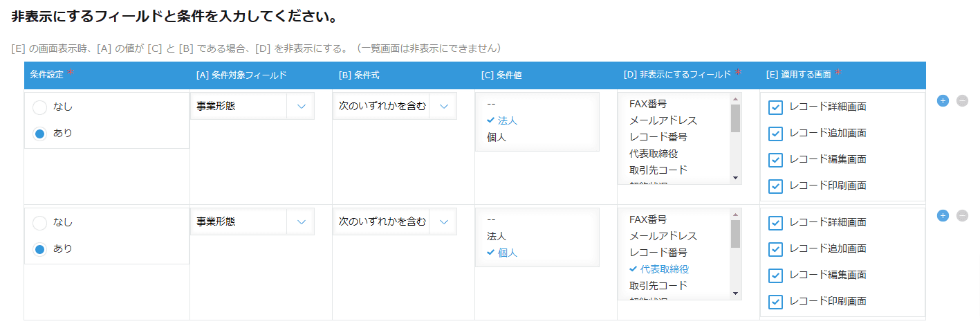Select checked 個人 value in second row
980x335 pixels.
point(508,253)
